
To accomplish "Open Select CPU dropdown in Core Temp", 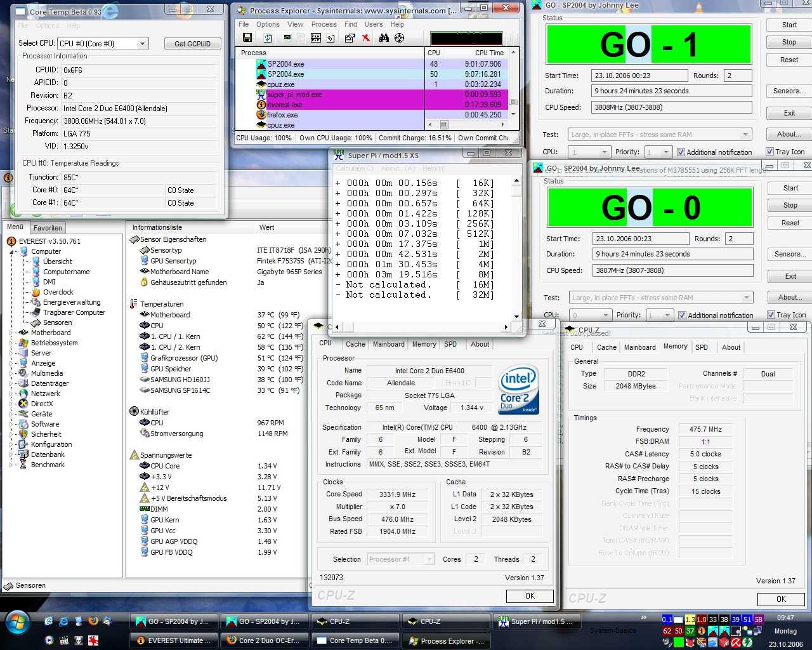I will click(142, 44).
